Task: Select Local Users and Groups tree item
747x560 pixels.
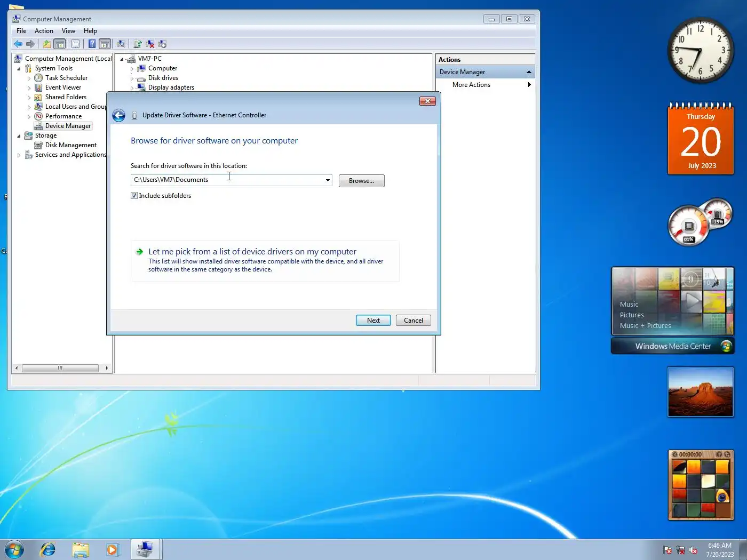Action: pyautogui.click(x=75, y=107)
